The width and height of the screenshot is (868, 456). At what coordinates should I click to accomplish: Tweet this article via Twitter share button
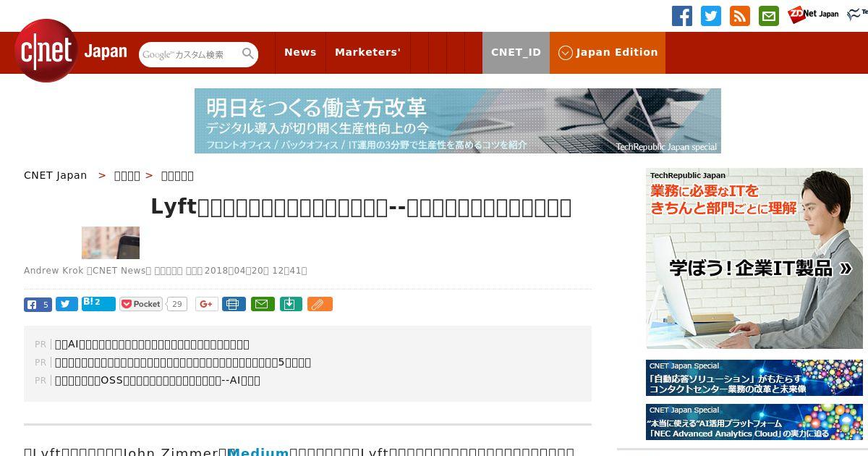(x=67, y=305)
